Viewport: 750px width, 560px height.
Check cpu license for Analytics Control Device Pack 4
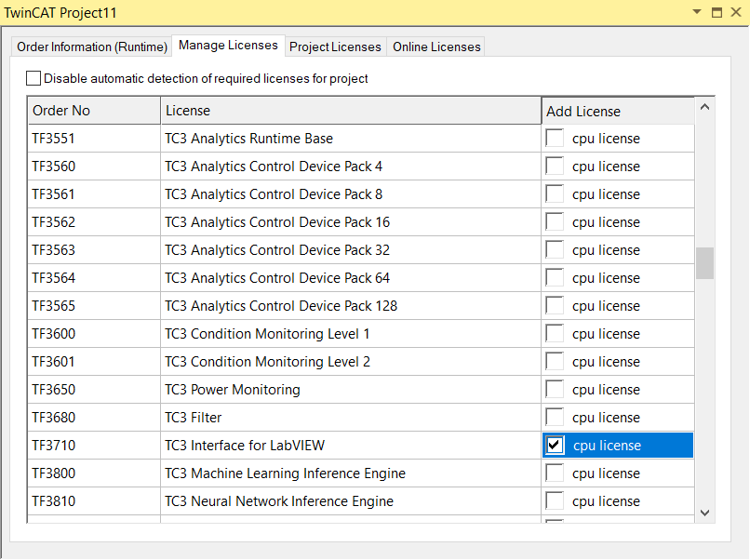coord(555,166)
